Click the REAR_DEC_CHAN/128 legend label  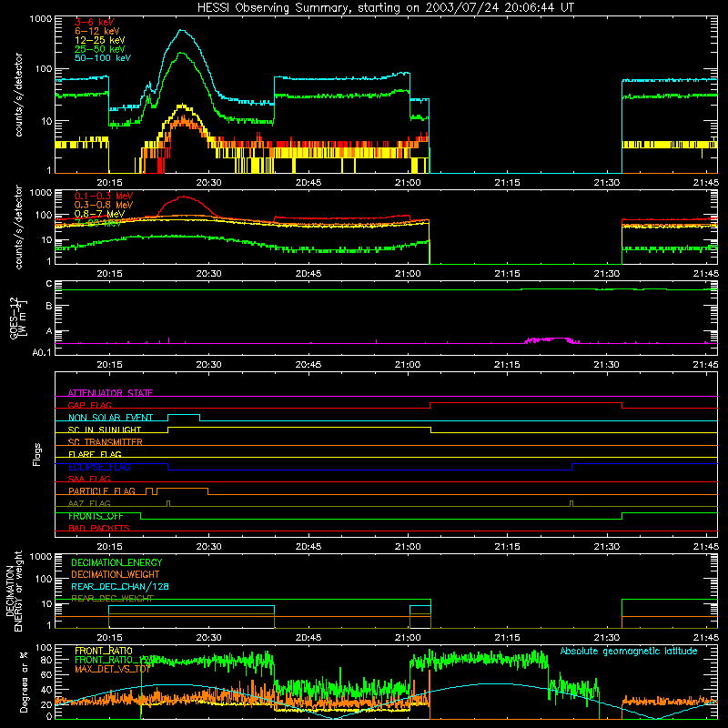120,587
